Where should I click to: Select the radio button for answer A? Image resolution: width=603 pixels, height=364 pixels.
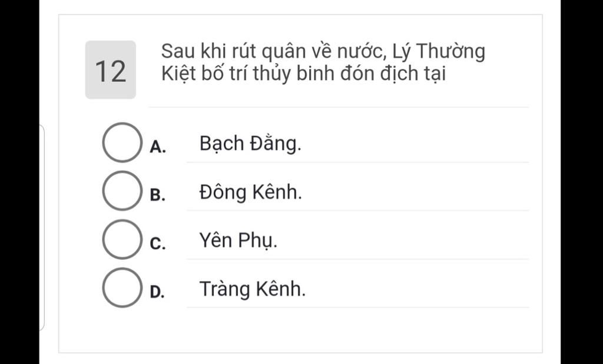(x=122, y=143)
